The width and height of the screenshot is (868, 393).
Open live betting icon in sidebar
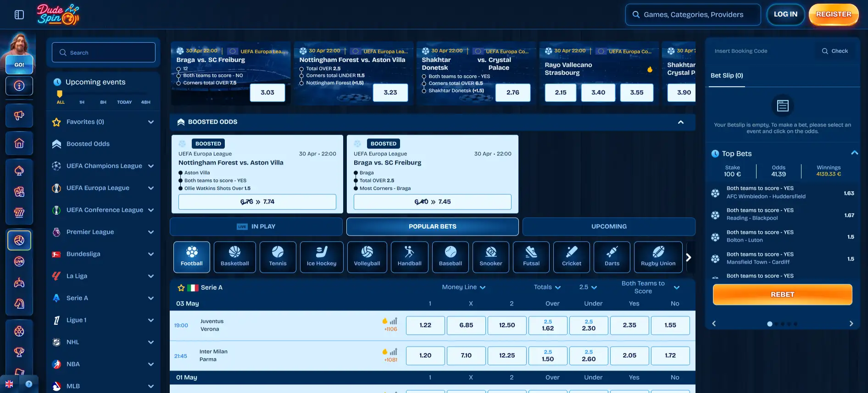click(x=19, y=261)
